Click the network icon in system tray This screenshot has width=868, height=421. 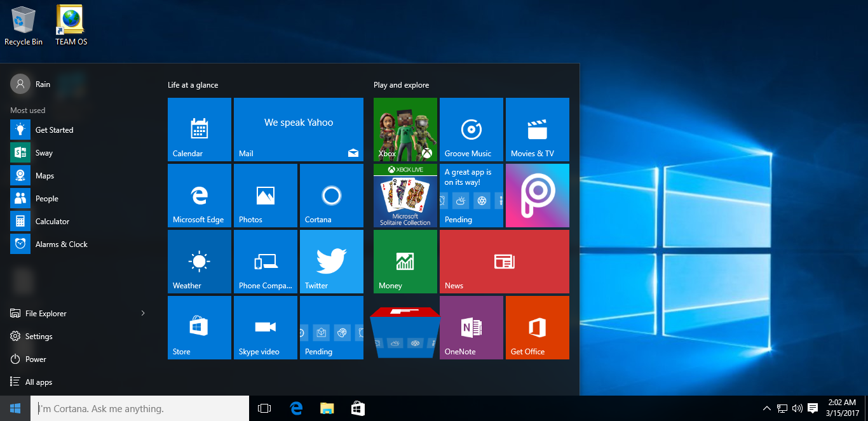(782, 408)
